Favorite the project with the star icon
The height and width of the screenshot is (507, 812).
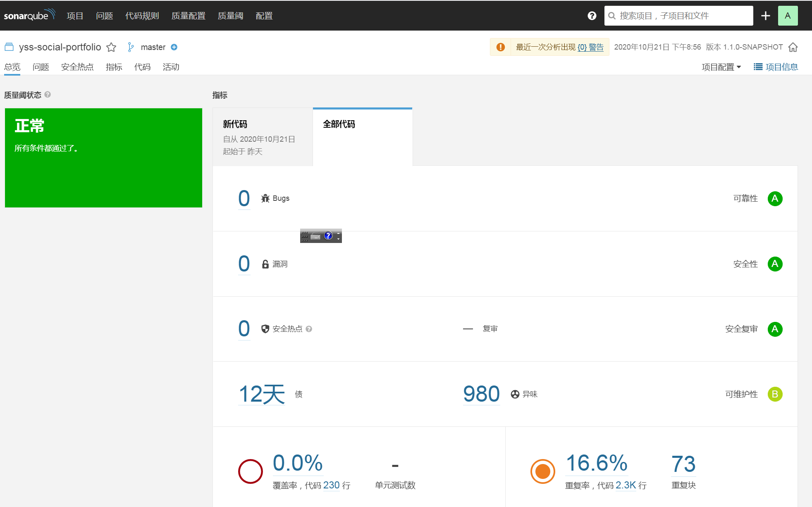tap(111, 47)
